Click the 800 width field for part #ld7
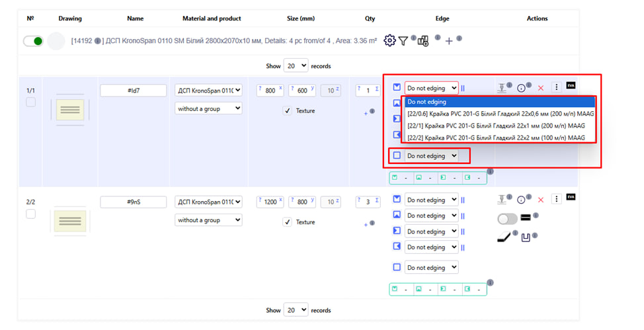Viewport: 644px width, 330px height. pyautogui.click(x=270, y=91)
